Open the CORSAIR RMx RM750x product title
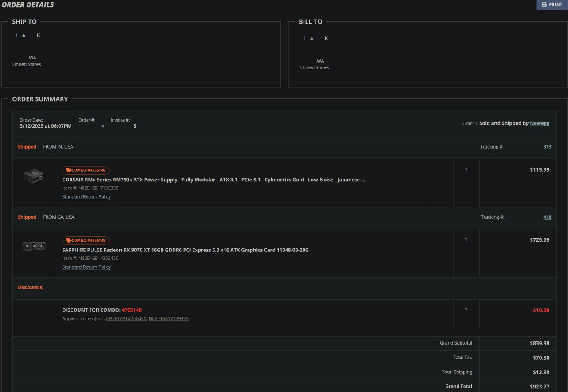 213,180
